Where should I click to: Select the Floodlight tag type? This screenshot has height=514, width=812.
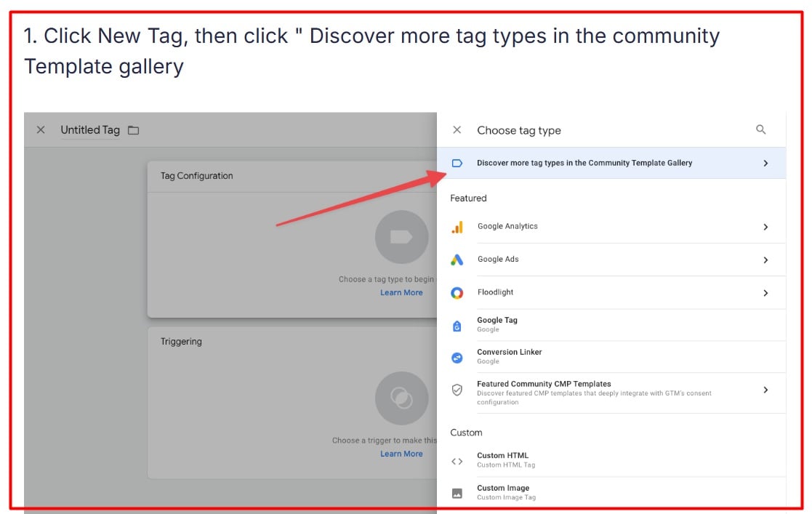pos(611,293)
